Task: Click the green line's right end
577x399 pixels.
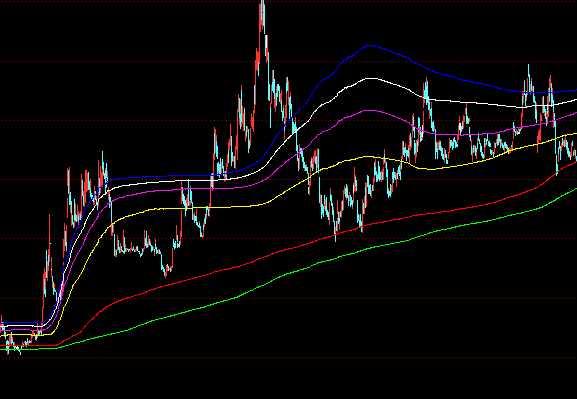Action: click(574, 189)
